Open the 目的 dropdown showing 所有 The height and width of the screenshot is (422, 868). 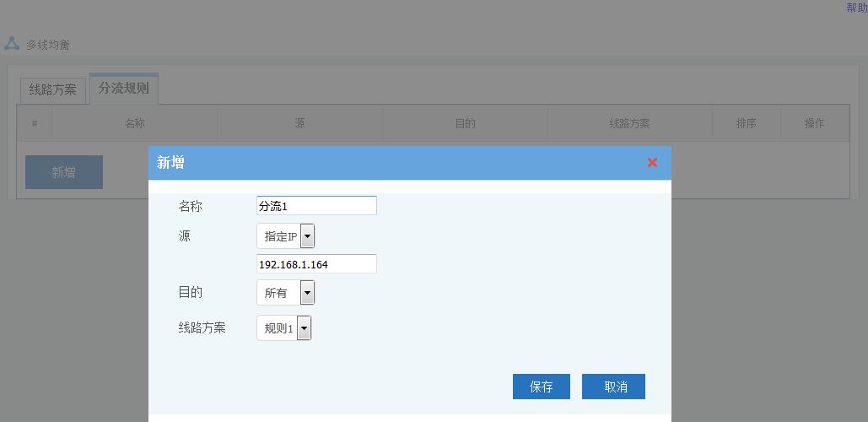(285, 293)
